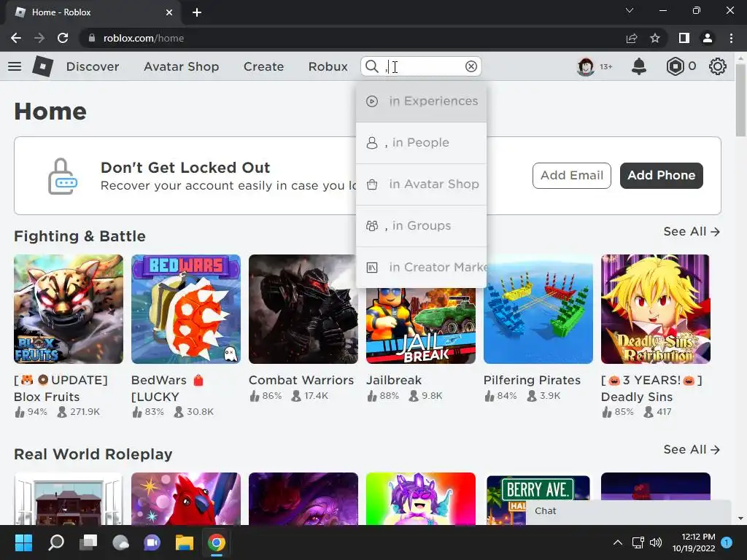
Task: Open Task View on taskbar
Action: (x=88, y=542)
